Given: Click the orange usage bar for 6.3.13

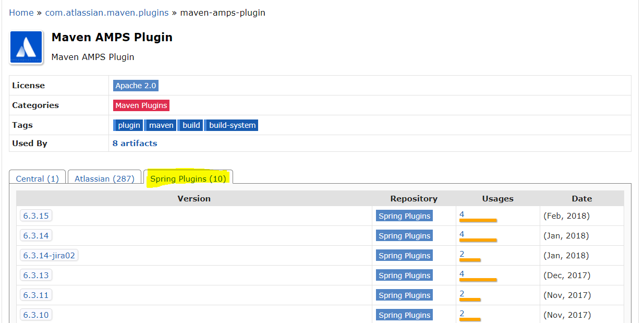Looking at the screenshot, I should point(478,280).
